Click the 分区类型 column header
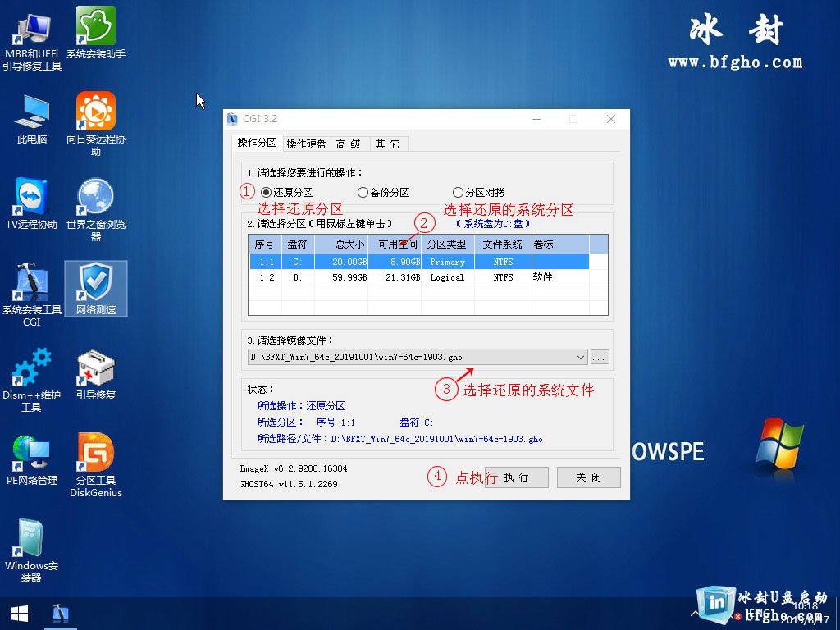Screen dimensions: 840x630 coord(448,244)
